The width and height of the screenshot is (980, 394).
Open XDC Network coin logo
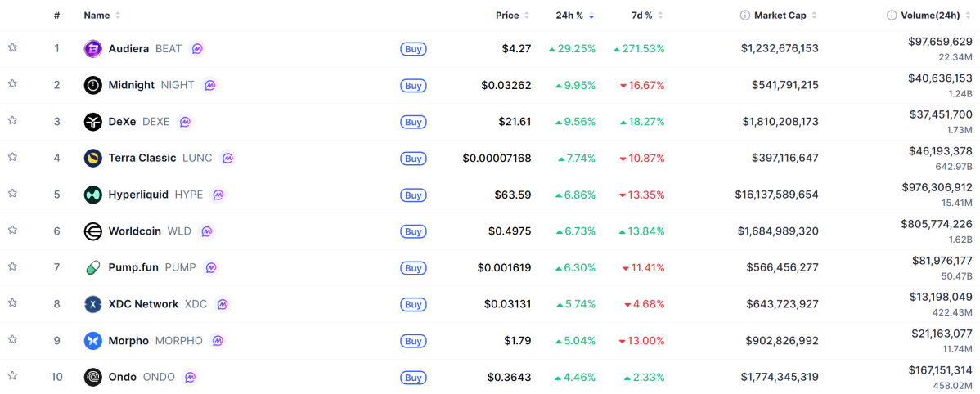pyautogui.click(x=93, y=304)
